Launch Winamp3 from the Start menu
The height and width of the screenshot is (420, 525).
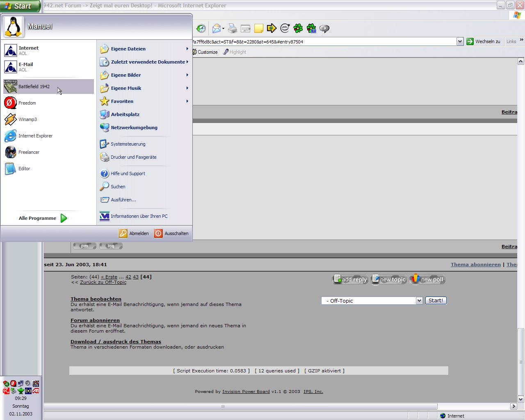pos(48,119)
